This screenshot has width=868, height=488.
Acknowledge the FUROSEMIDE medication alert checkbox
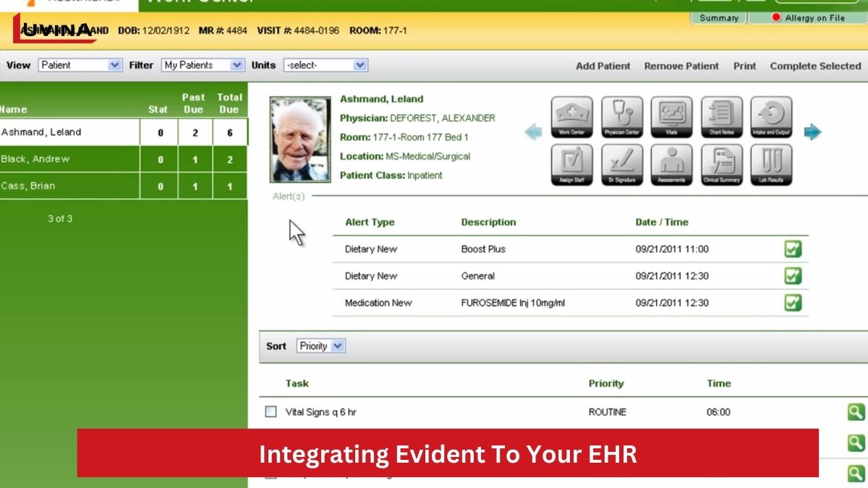pos(793,303)
